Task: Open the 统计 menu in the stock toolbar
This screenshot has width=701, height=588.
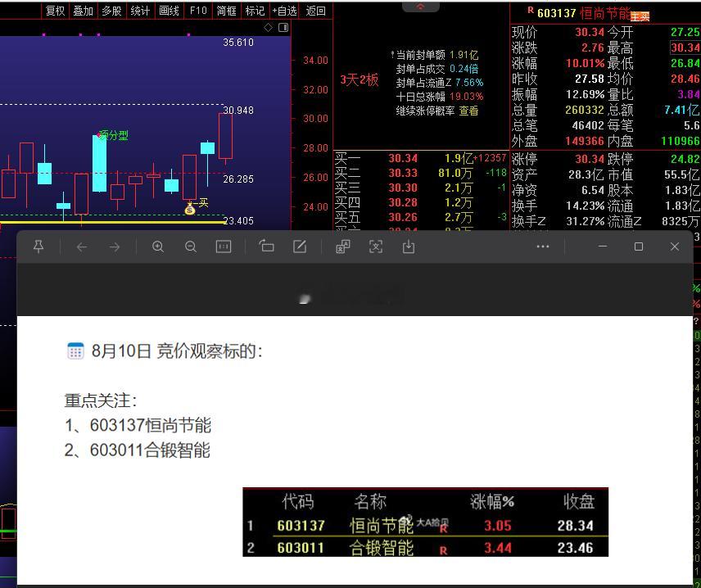Action: click(140, 11)
